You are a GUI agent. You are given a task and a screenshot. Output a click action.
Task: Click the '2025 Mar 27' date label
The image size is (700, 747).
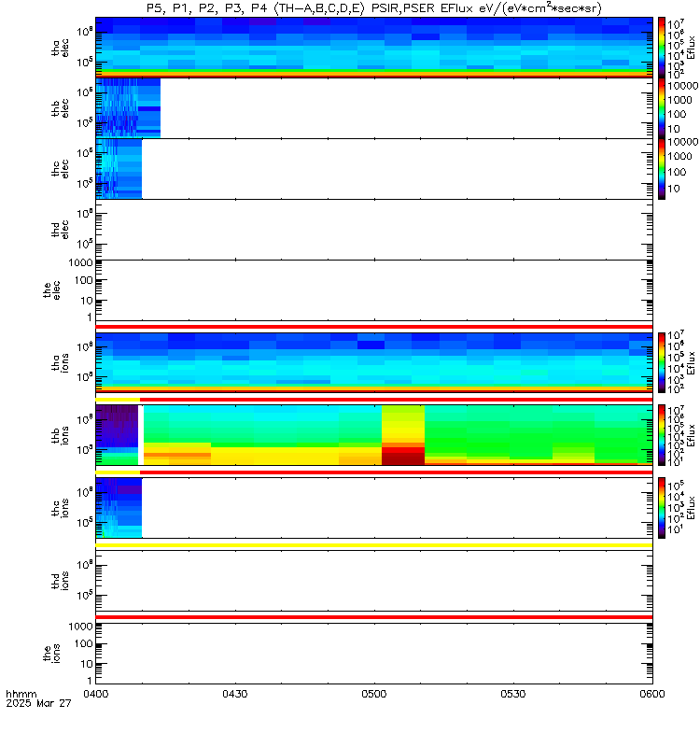click(38, 703)
